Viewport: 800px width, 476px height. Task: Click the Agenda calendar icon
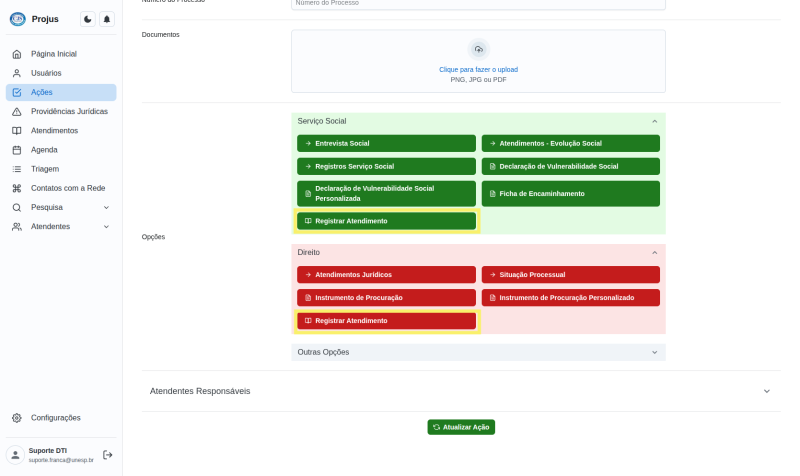pyautogui.click(x=17, y=150)
